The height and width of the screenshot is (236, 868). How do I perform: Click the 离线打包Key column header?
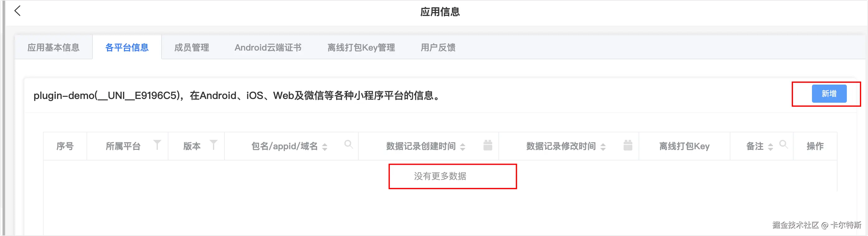click(684, 146)
